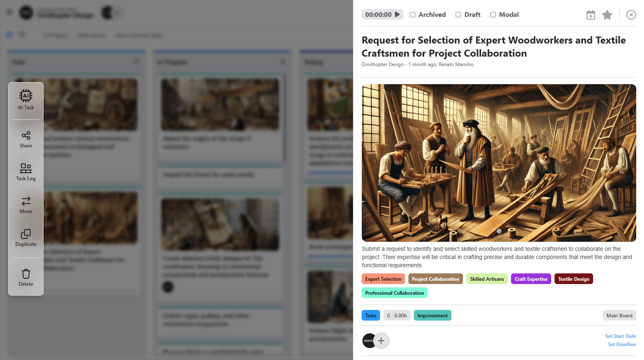Select the Textile Design tag
The height and width of the screenshot is (360, 644).
tap(573, 279)
